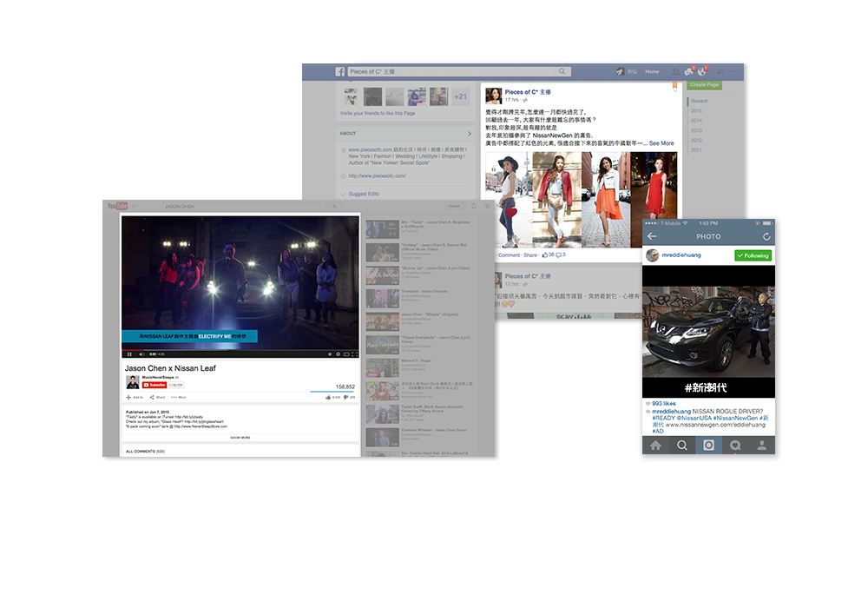
Task: Click the Nissan Rogue Instagram photo
Action: click(x=708, y=331)
